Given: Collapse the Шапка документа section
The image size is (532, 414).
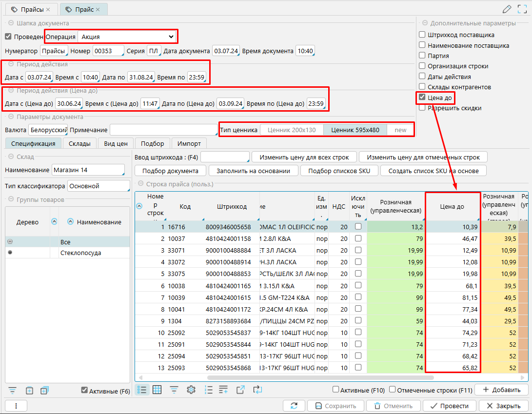Looking at the screenshot, I should (x=10, y=23).
